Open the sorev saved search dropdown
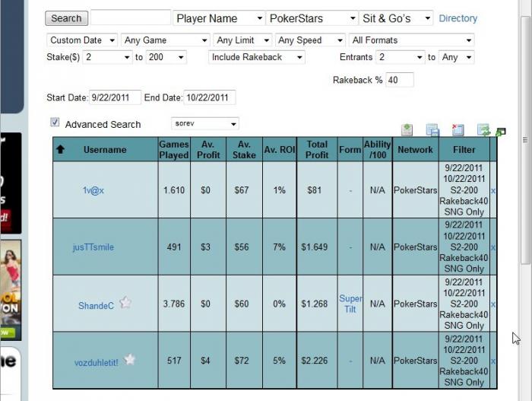The image size is (532, 401). 205,123
